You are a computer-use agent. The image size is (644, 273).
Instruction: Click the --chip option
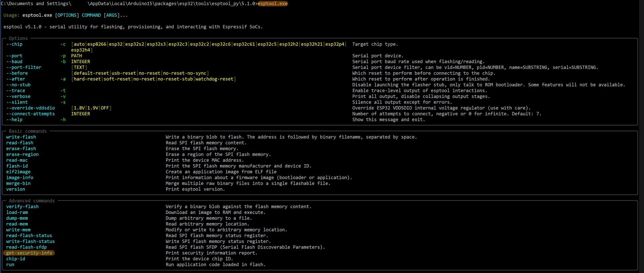[x=14, y=44]
